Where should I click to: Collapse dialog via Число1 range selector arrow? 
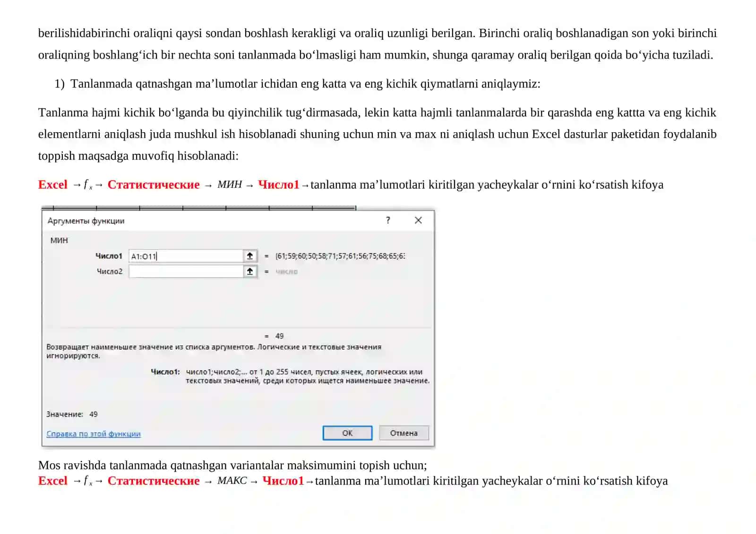tap(250, 256)
